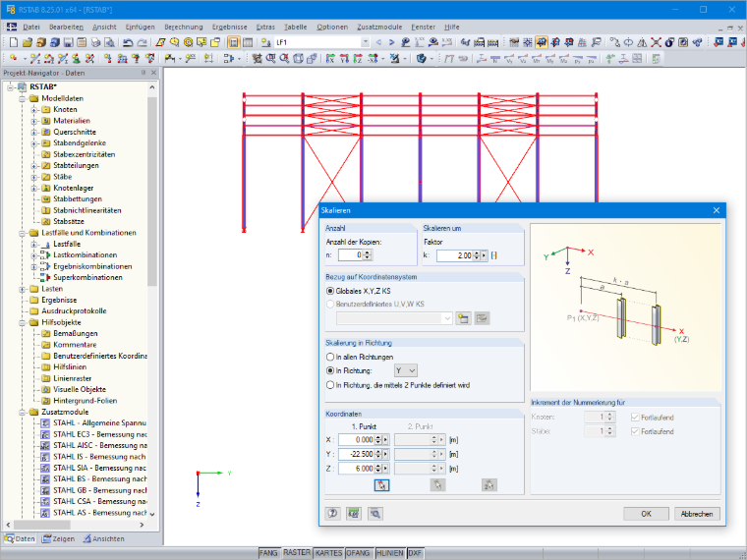Open a file using the yellow folder icon
Screen dimensions: 747x560
(x=28, y=42)
